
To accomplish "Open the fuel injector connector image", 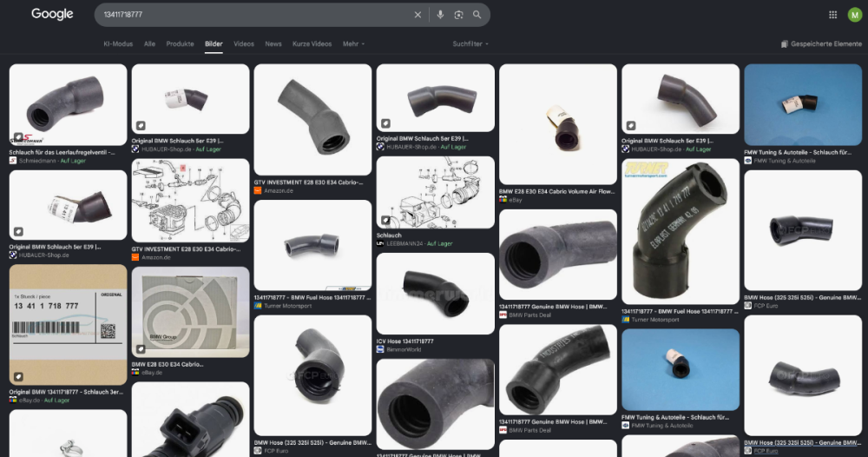I will tap(190, 420).
